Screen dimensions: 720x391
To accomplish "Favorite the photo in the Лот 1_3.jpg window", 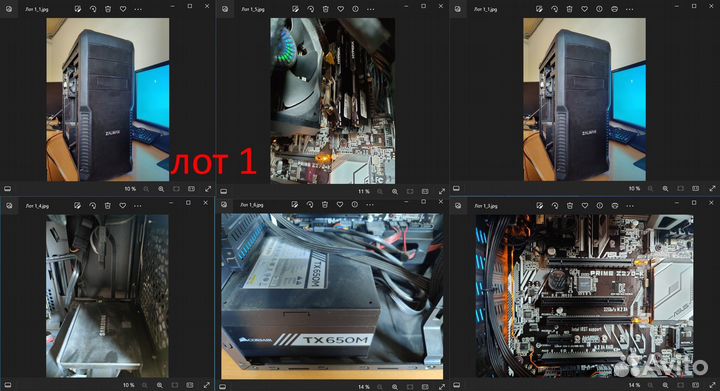I will pos(585,206).
